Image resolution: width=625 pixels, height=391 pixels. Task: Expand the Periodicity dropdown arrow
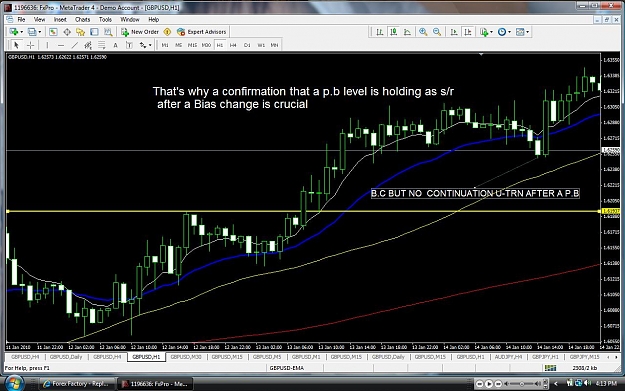click(x=509, y=32)
